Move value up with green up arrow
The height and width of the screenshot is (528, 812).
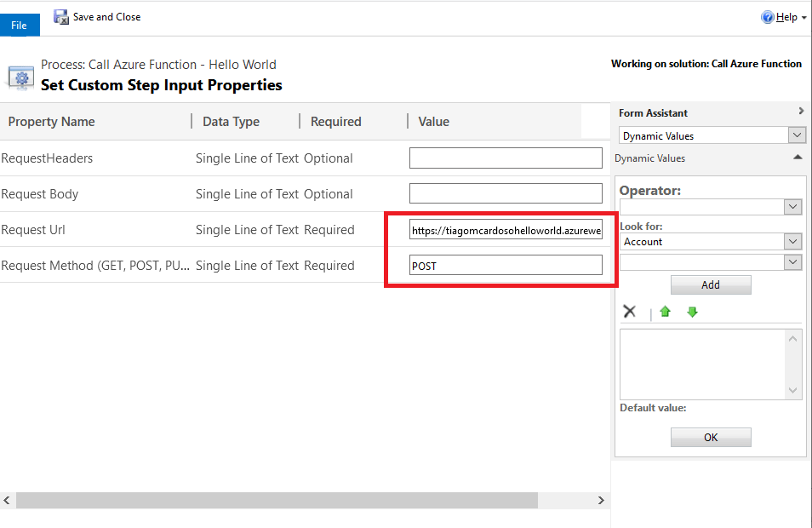666,312
